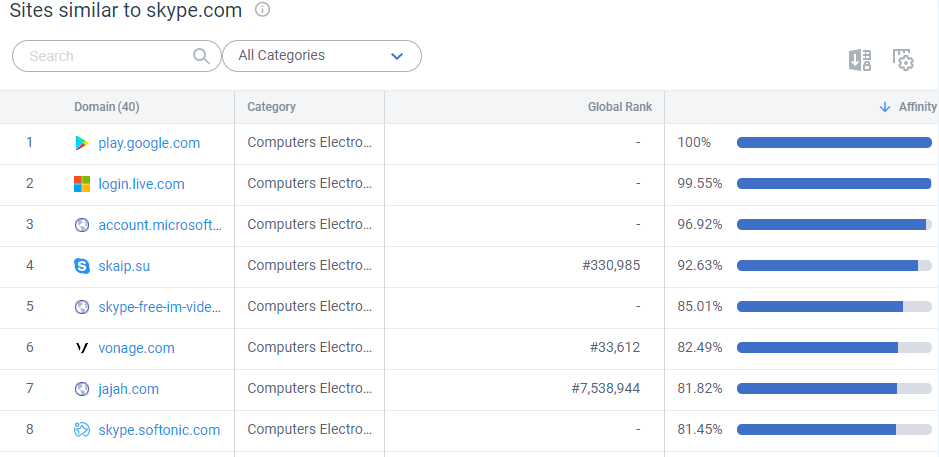
Task: Click the info icon beside the title
Action: [x=262, y=10]
